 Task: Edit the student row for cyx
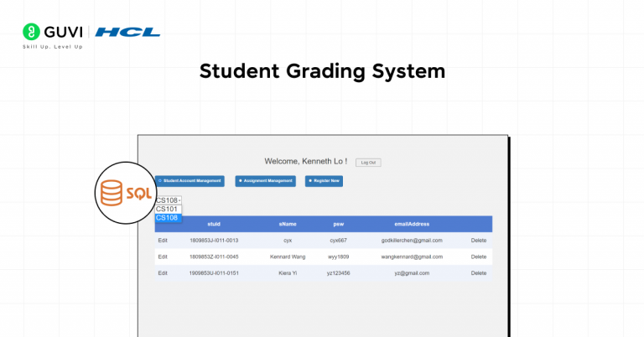164,241
